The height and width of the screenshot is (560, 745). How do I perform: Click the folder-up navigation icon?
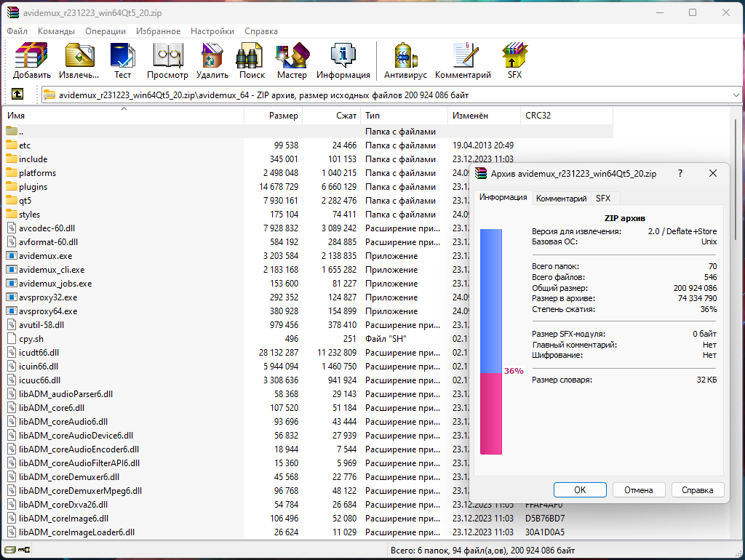[x=17, y=94]
